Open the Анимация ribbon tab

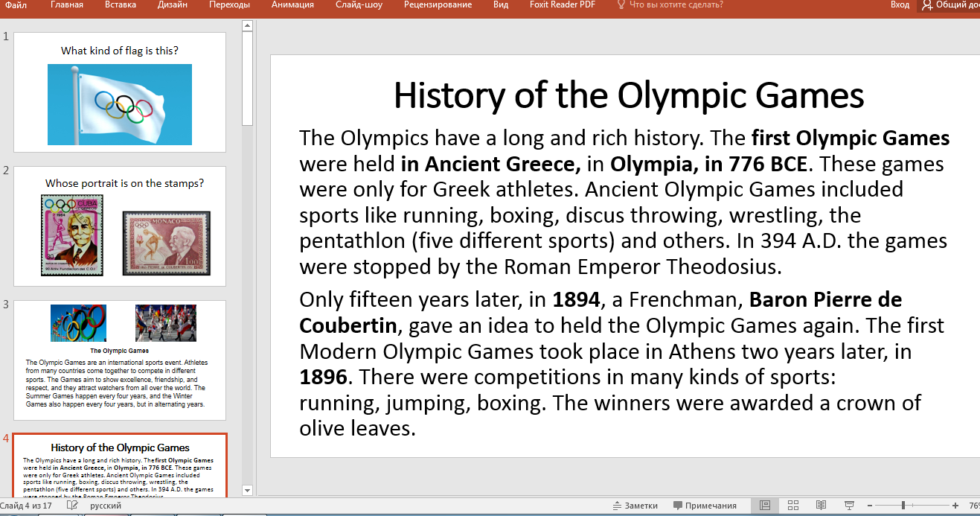pos(292,5)
